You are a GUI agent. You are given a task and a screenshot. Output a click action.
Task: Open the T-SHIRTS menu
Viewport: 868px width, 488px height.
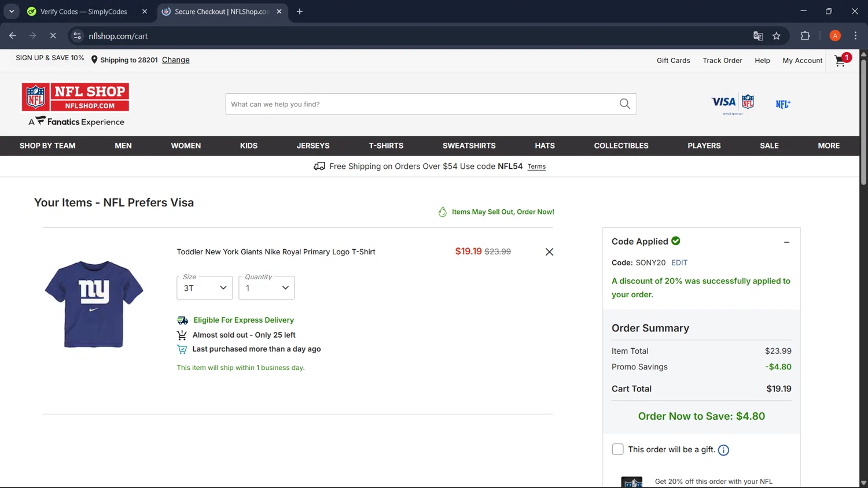coord(386,146)
